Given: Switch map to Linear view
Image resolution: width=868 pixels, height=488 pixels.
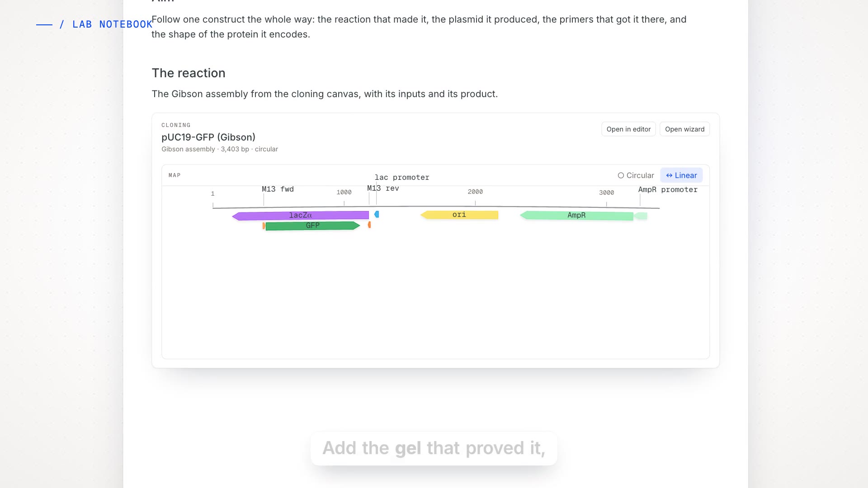Looking at the screenshot, I should [x=681, y=175].
